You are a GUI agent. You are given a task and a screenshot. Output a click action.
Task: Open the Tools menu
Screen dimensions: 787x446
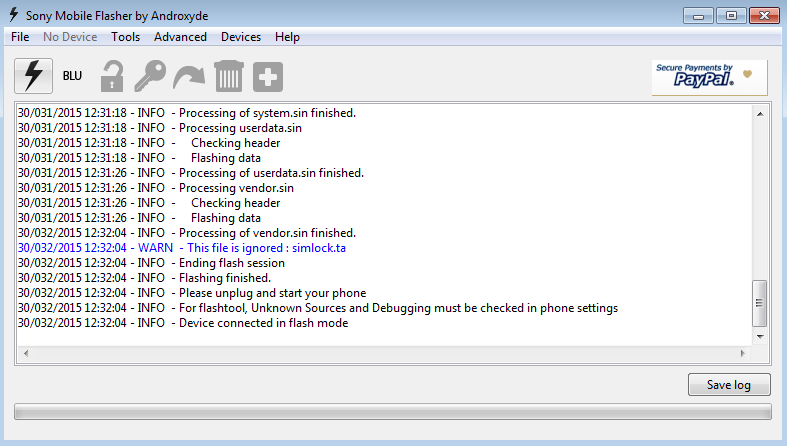[125, 37]
